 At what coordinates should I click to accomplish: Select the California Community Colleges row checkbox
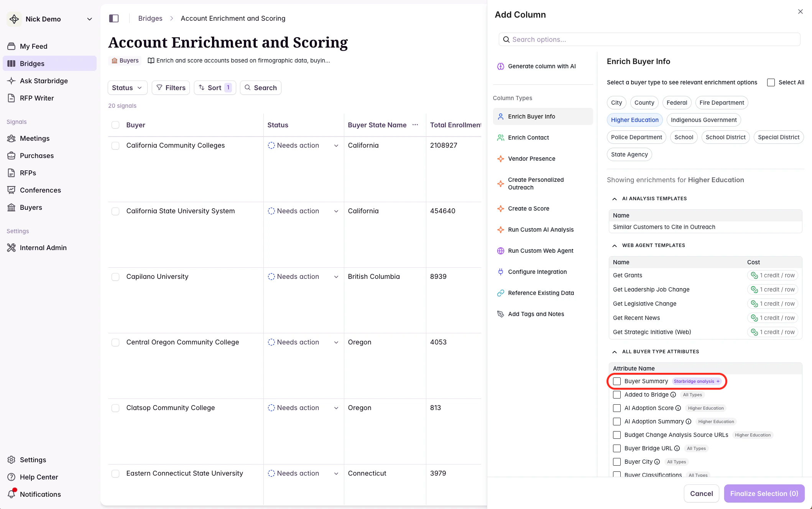tap(115, 146)
